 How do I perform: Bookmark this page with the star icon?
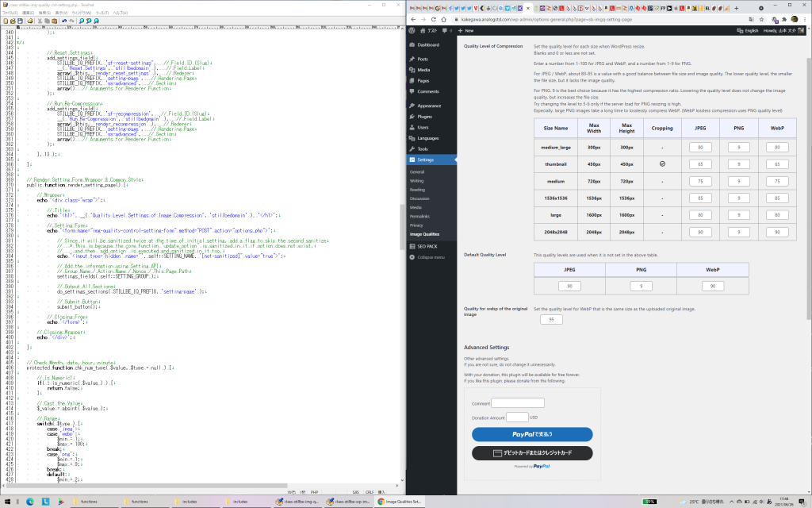coord(761,19)
